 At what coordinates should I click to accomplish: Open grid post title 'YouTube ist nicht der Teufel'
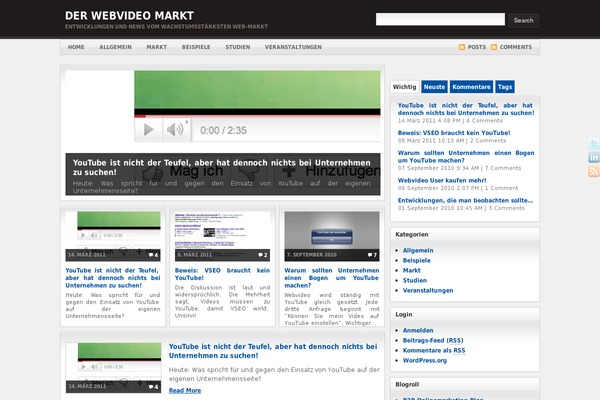tap(113, 278)
